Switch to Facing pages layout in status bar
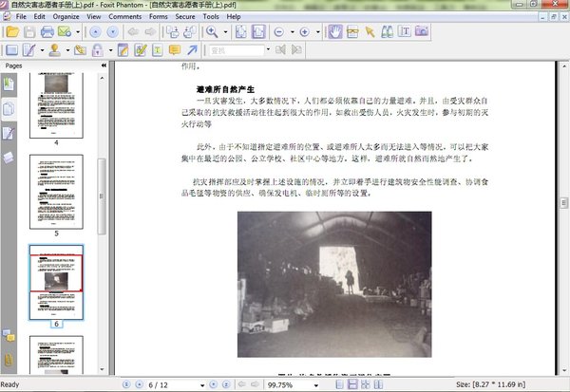This screenshot has width=570, height=392. (x=378, y=384)
